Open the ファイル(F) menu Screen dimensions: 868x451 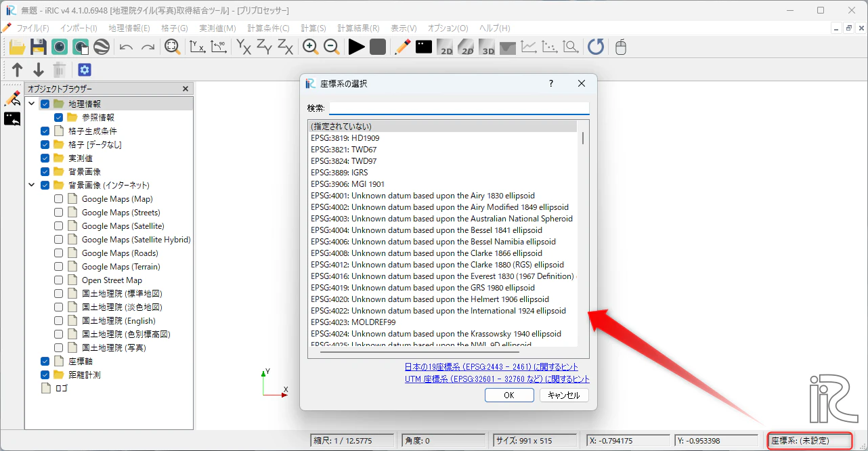pyautogui.click(x=32, y=28)
